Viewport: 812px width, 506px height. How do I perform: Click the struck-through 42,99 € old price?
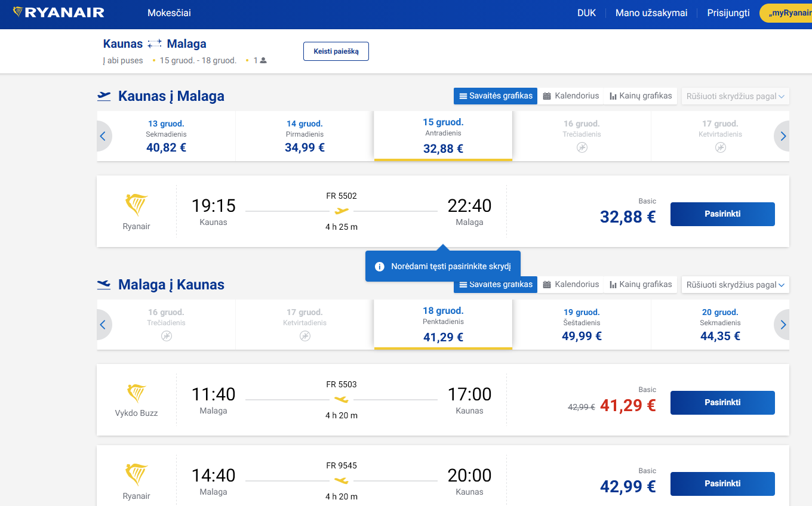click(x=581, y=407)
